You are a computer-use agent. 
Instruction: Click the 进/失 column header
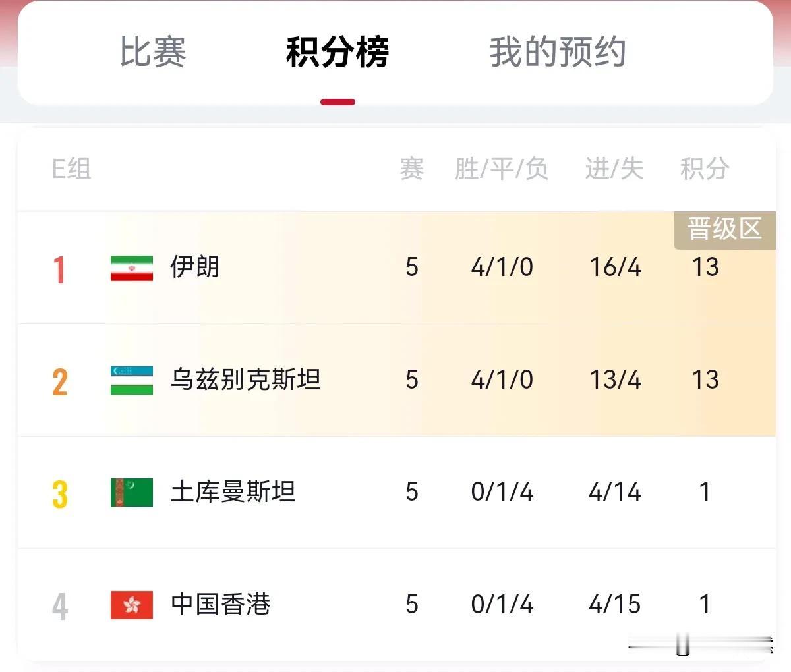click(x=614, y=169)
